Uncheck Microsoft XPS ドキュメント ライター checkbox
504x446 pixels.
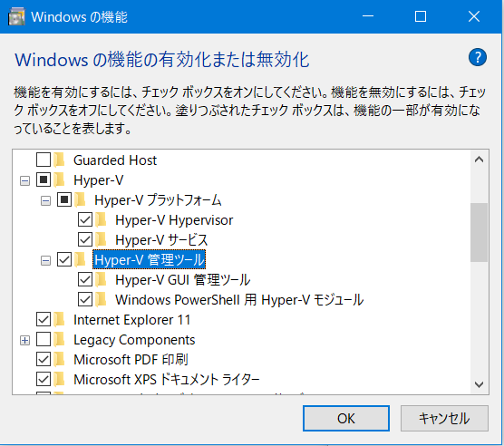pyautogui.click(x=44, y=379)
